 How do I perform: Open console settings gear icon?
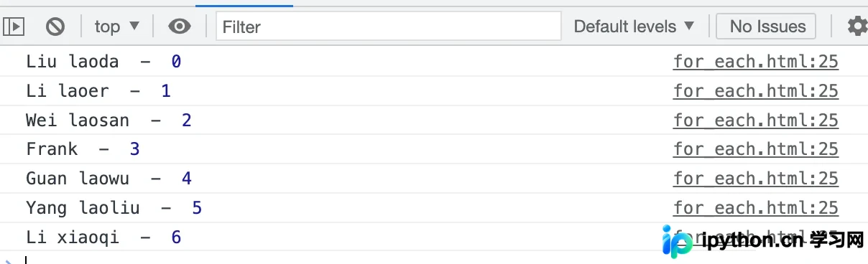click(857, 27)
